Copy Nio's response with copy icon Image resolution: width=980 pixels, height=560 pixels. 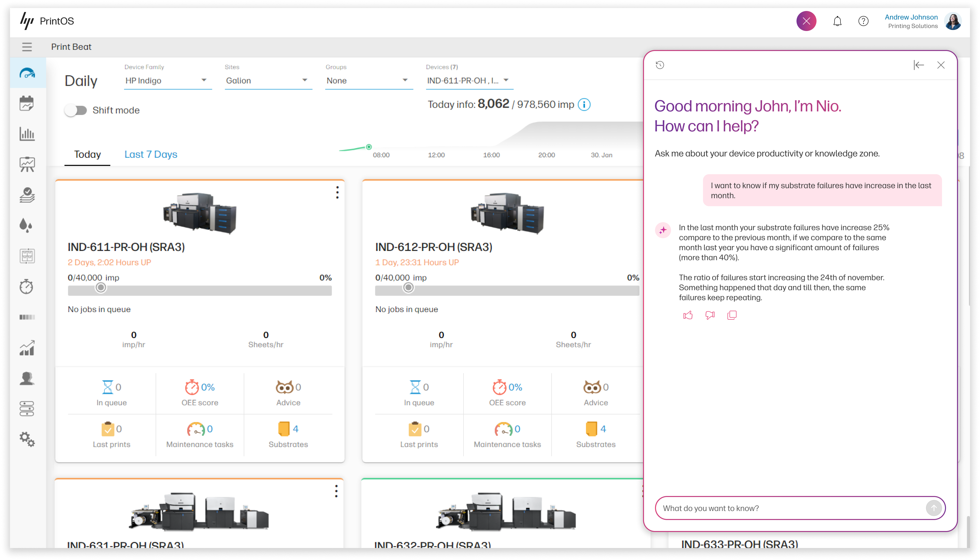(732, 315)
